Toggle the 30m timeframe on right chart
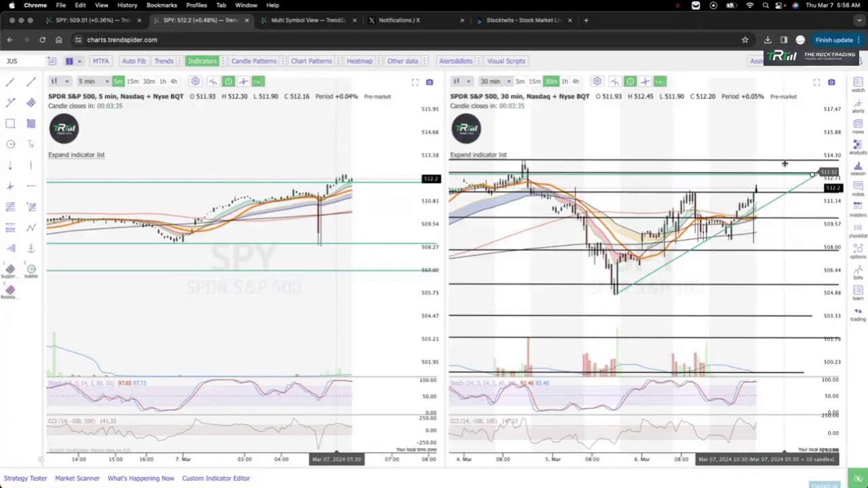Image resolution: width=868 pixels, height=488 pixels. pos(551,81)
